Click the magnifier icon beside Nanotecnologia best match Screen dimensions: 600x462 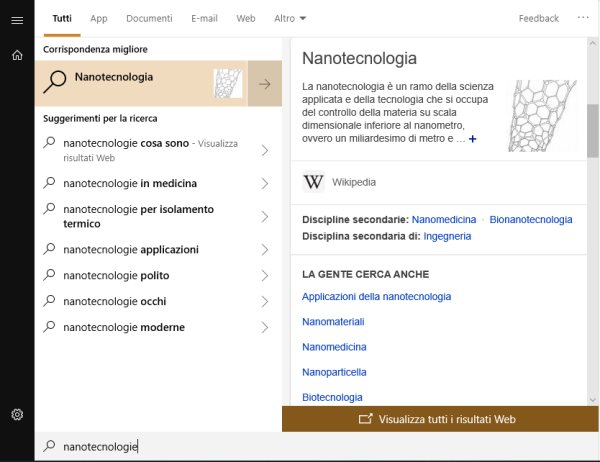click(55, 82)
